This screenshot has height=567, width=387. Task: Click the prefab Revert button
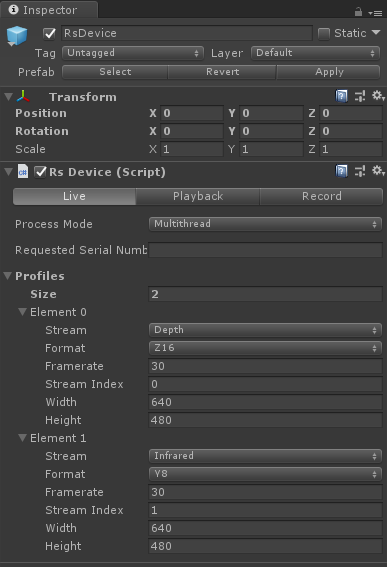(x=222, y=72)
